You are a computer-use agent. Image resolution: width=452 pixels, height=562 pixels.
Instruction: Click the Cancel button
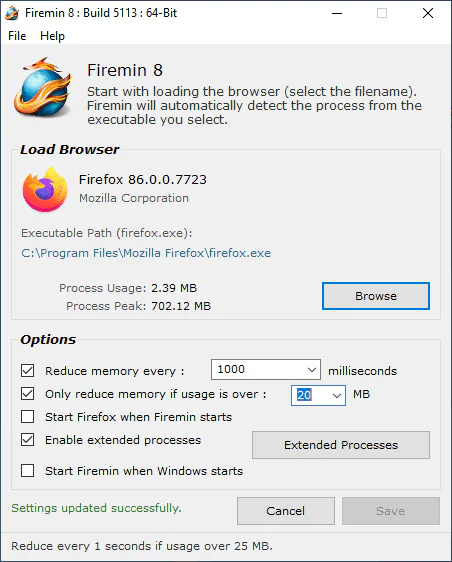tap(286, 511)
